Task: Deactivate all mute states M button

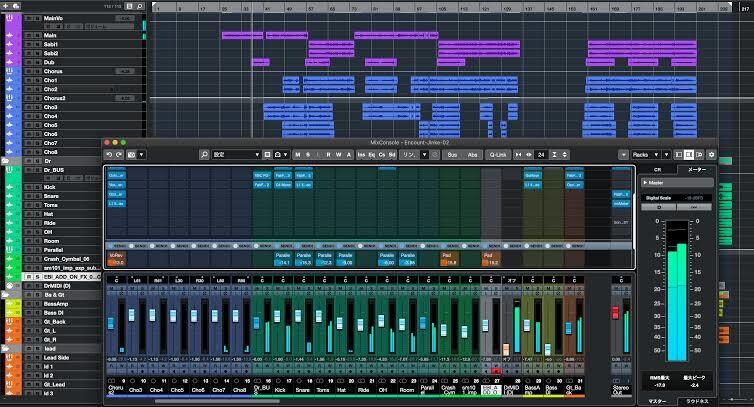Action: click(x=298, y=154)
